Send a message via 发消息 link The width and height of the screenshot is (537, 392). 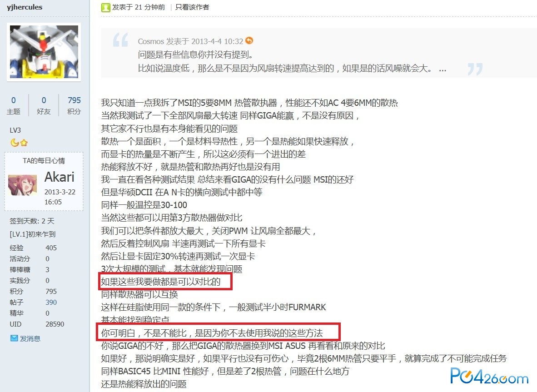coord(30,338)
